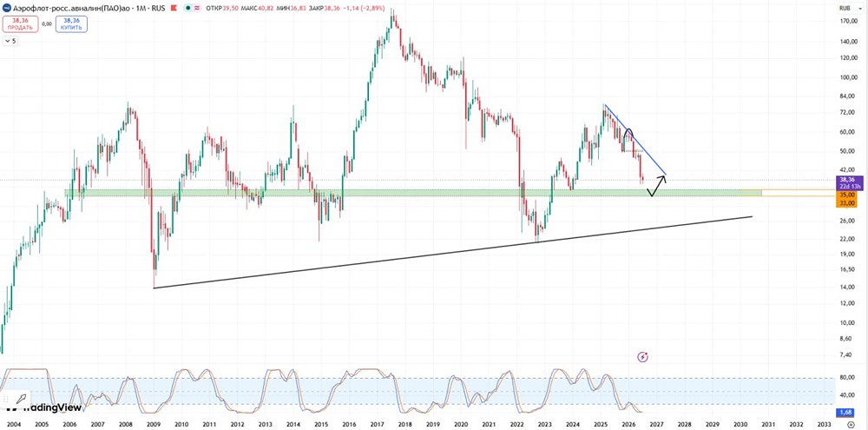Click the 170,00 price scale label
The image size is (868, 430).
(848, 22)
